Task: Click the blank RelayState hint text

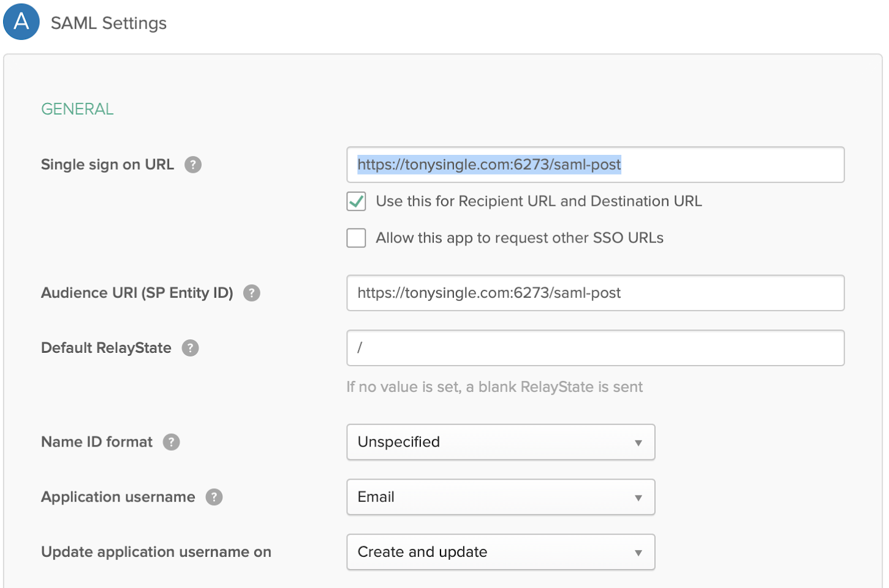Action: (x=494, y=387)
